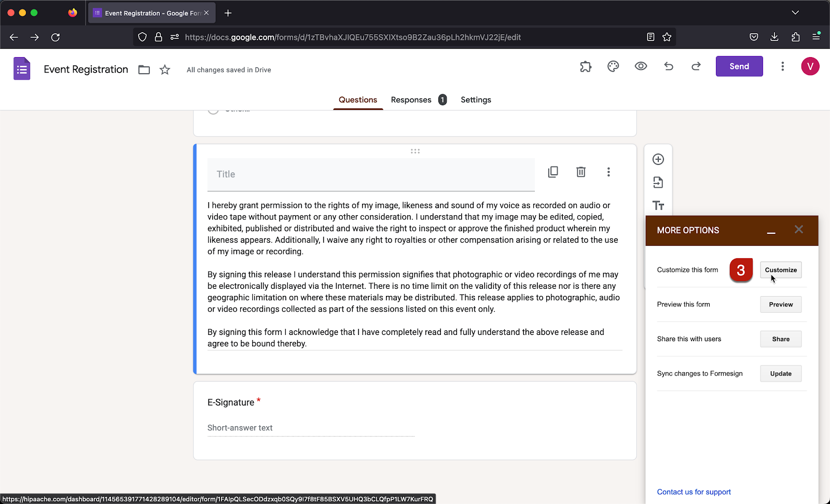Redo the last change
Viewport: 830px width, 504px height.
(x=696, y=66)
